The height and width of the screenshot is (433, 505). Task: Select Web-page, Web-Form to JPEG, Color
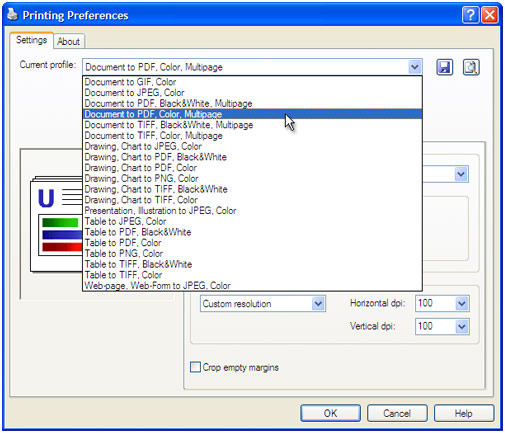point(252,286)
